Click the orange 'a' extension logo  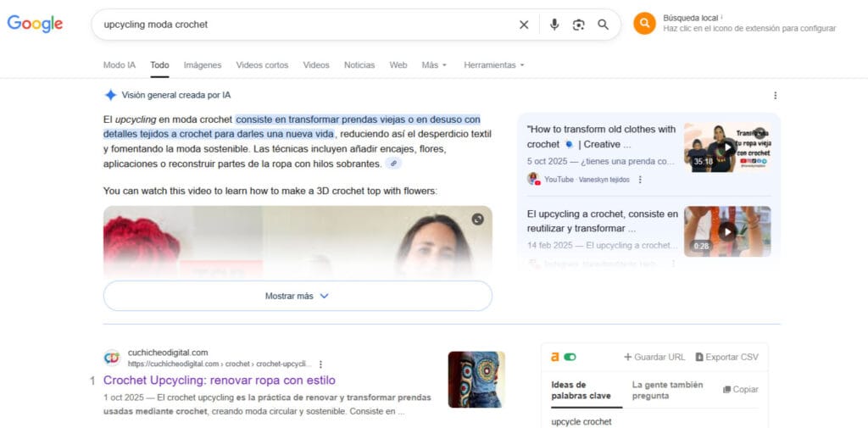[554, 357]
